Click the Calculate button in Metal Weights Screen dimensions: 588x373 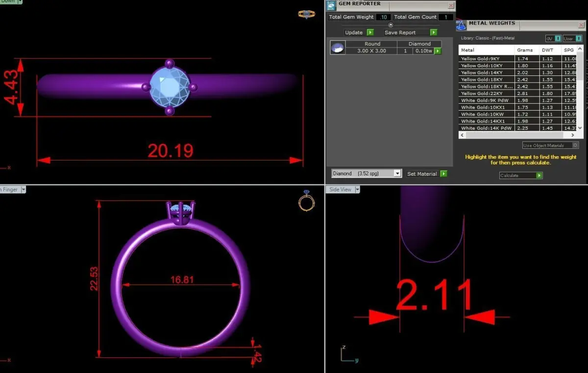(521, 175)
